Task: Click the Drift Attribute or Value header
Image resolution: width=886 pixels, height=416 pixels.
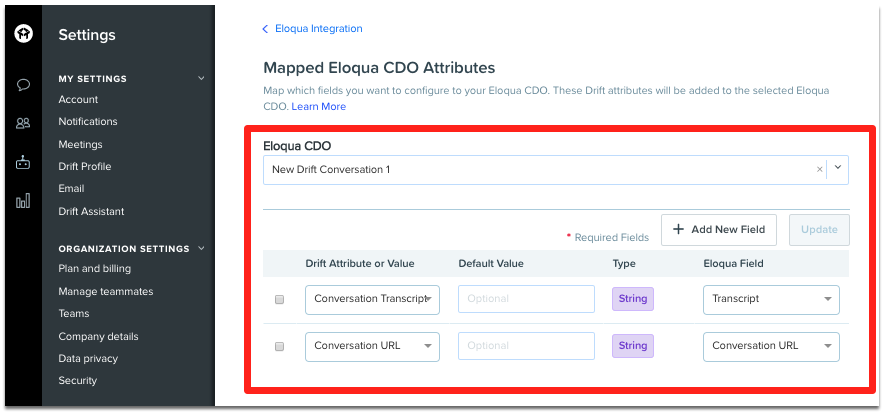Action: coord(360,263)
